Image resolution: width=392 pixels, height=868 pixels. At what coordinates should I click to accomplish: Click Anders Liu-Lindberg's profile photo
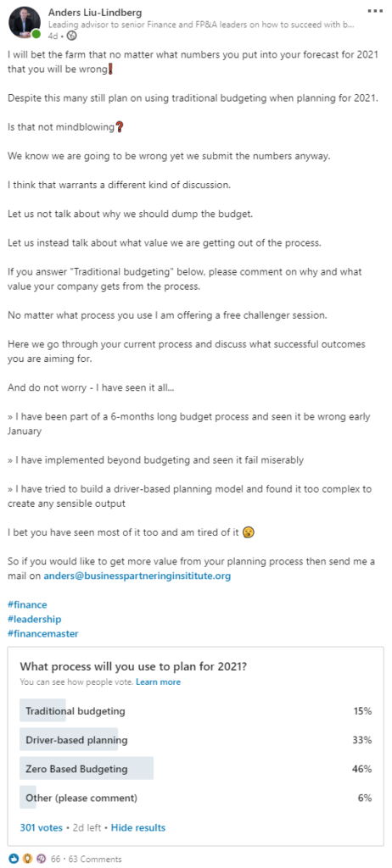click(x=24, y=23)
